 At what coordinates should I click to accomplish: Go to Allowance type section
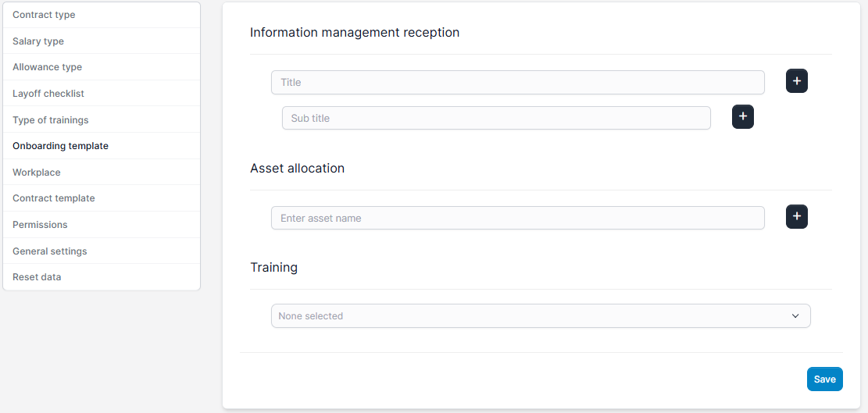pyautogui.click(x=47, y=67)
